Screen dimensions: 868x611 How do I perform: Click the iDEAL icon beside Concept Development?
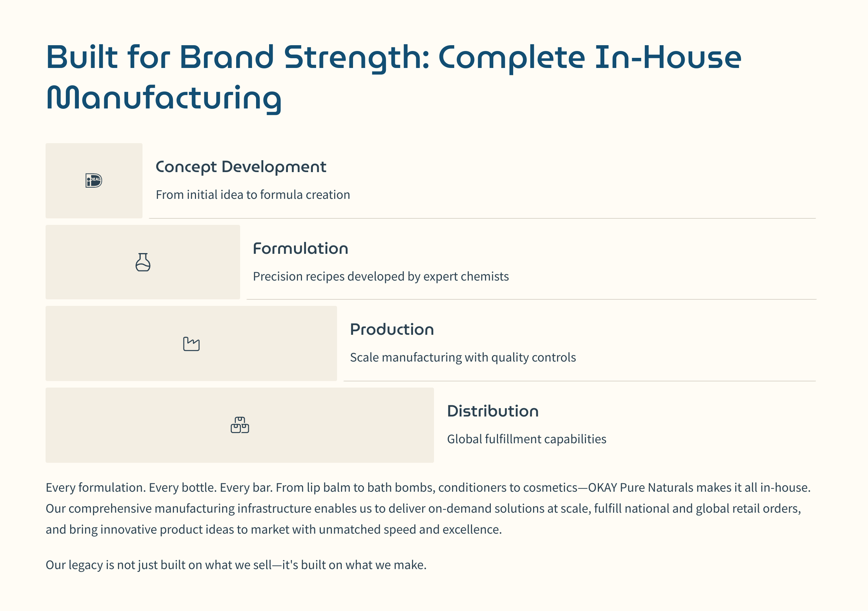point(94,180)
